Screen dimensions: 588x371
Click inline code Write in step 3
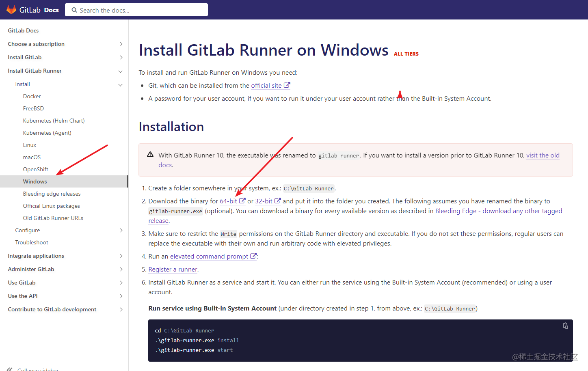coord(228,234)
